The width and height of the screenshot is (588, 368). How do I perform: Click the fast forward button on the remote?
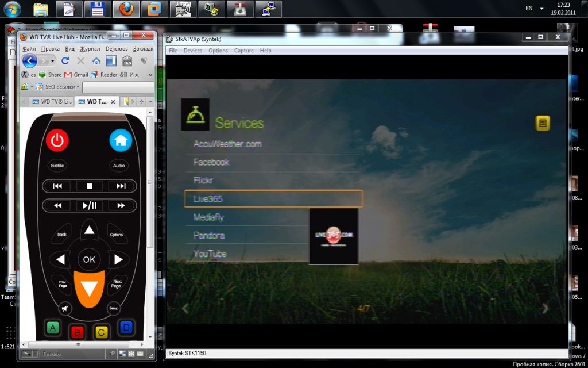pyautogui.click(x=121, y=206)
